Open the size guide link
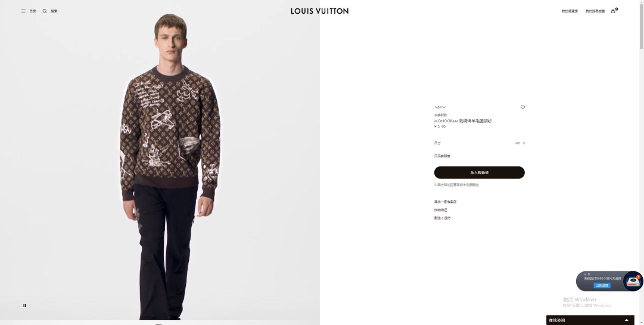This screenshot has width=644, height=325. click(x=442, y=156)
